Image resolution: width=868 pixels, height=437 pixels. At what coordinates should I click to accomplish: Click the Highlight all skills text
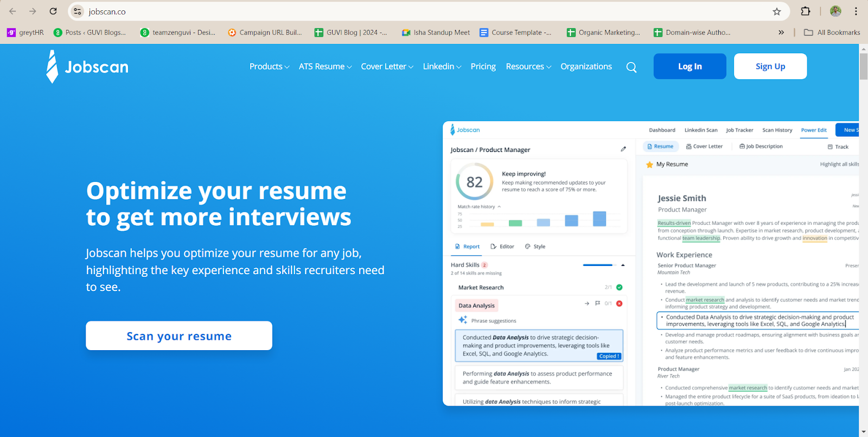point(839,164)
